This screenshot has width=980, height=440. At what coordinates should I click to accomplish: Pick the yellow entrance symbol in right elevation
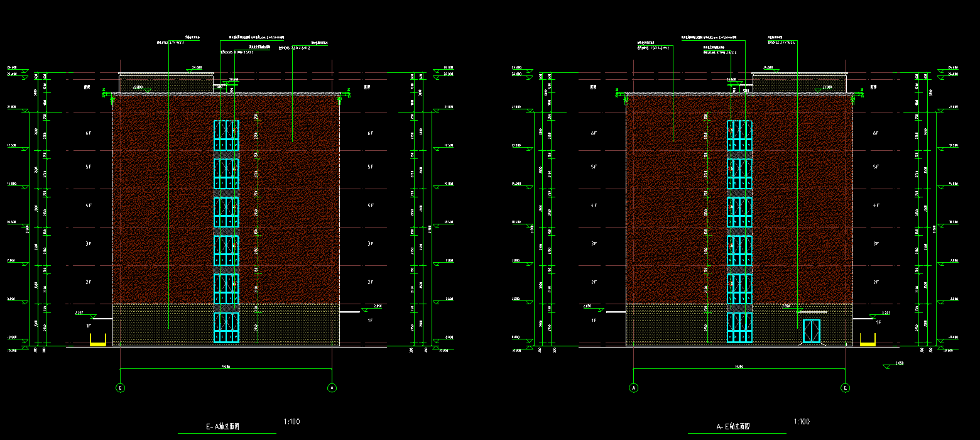coord(868,341)
